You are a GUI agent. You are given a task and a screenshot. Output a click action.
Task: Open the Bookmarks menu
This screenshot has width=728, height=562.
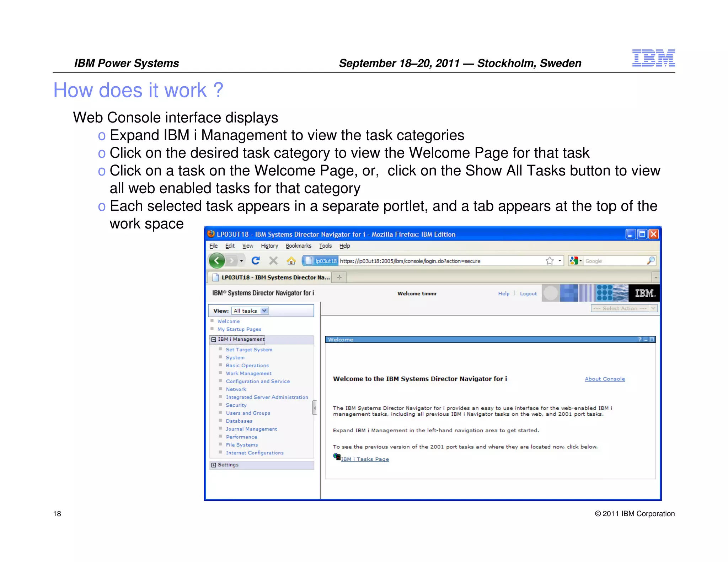pyautogui.click(x=299, y=246)
